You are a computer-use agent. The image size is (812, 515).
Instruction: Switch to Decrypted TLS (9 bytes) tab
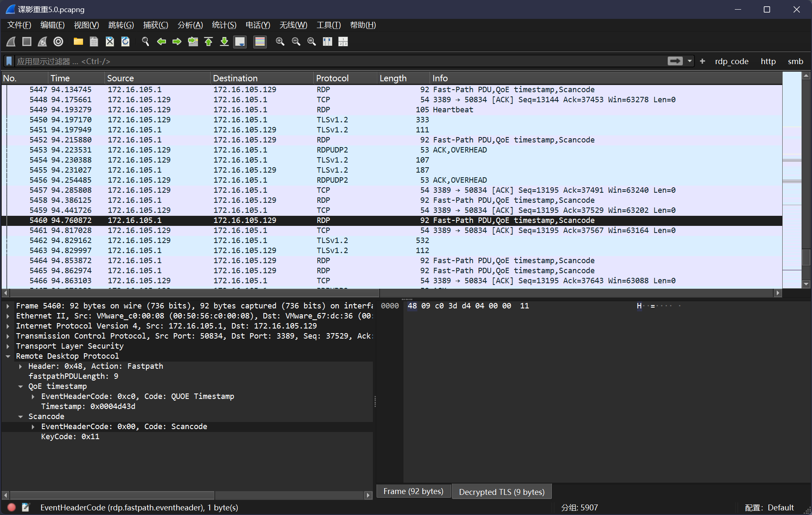(x=501, y=492)
